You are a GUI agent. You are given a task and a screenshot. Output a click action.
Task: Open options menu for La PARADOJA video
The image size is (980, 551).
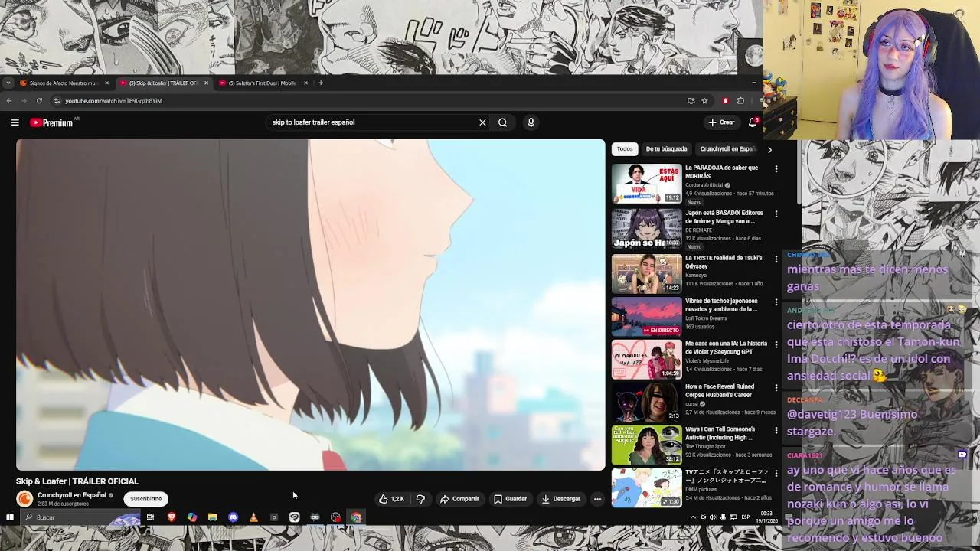click(x=776, y=169)
